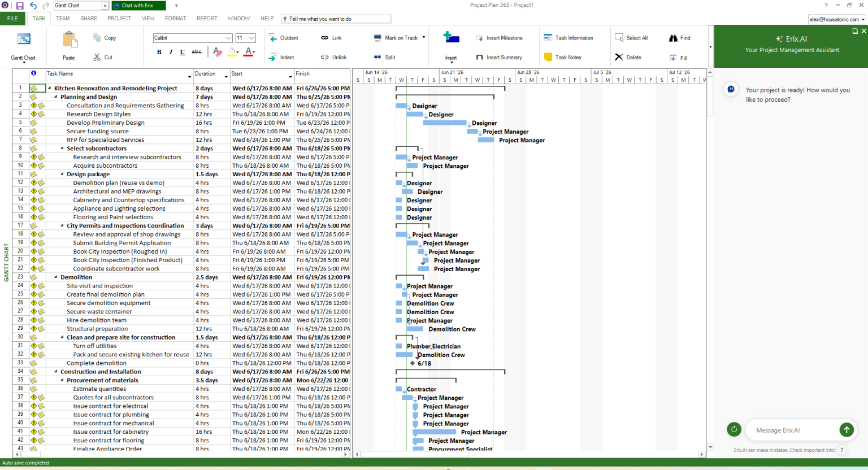Click the Insert Milestone icon

click(479, 38)
